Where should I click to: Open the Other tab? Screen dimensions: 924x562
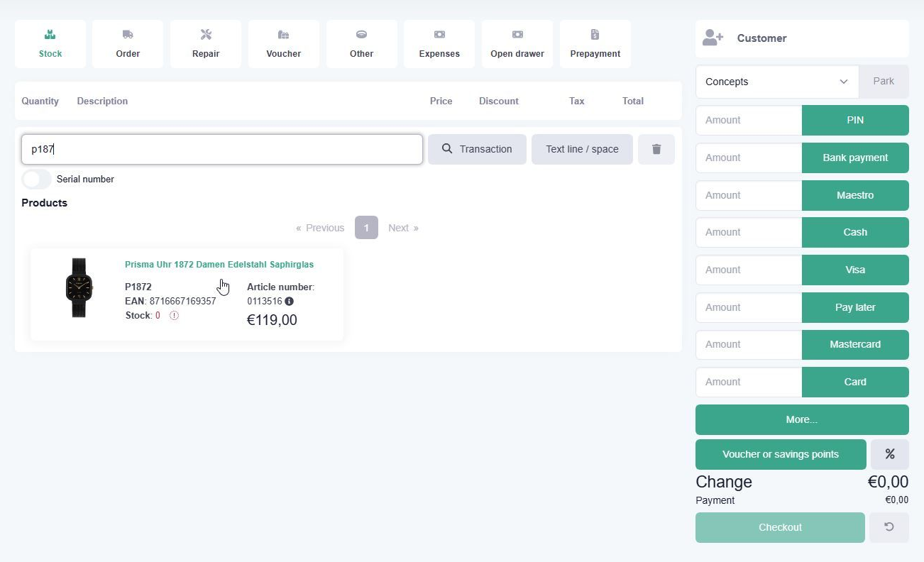[x=362, y=44]
